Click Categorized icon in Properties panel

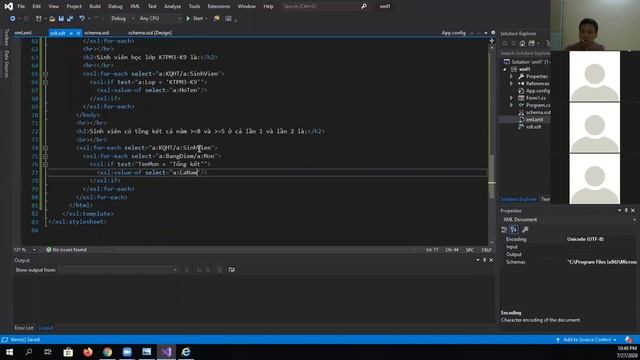click(x=504, y=230)
